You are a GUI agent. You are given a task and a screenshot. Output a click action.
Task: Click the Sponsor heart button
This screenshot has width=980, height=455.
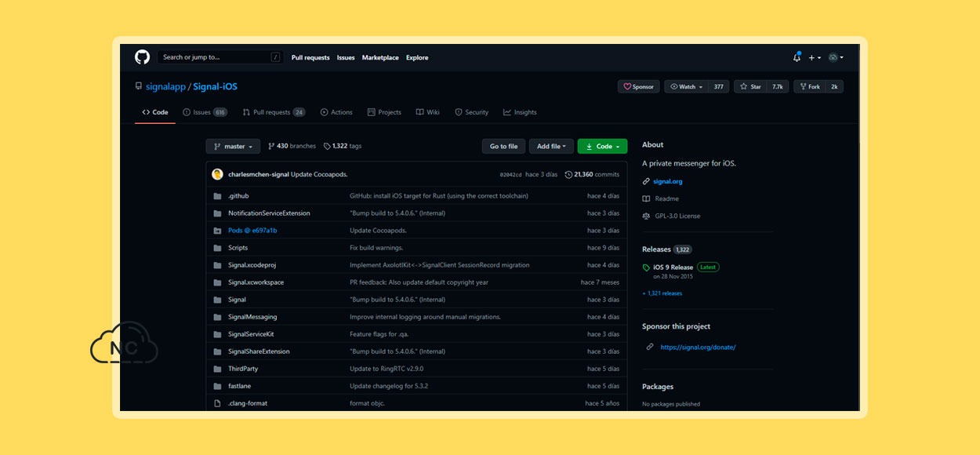[x=639, y=86]
